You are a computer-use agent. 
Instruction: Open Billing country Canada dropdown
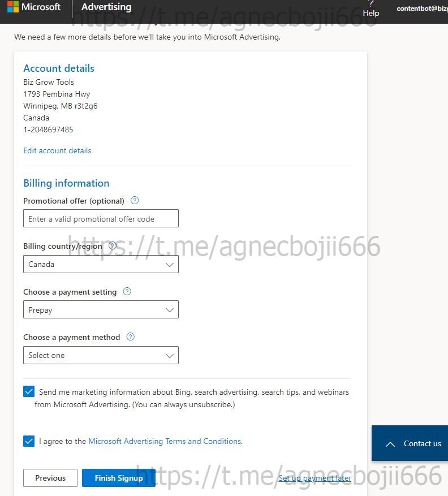click(x=101, y=264)
